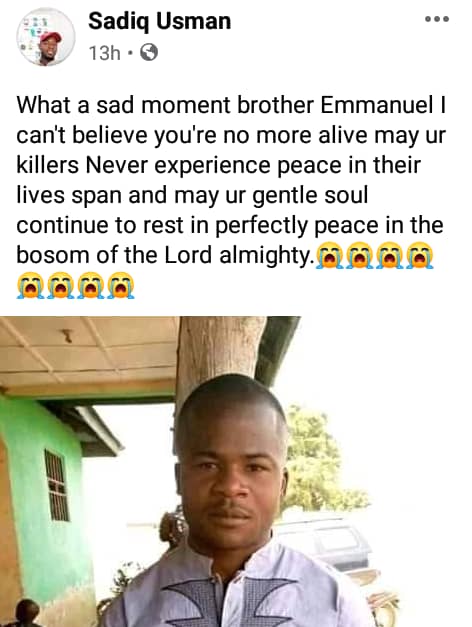
Task: Tap the wooden pillar above the man's head
Action: (x=219, y=352)
